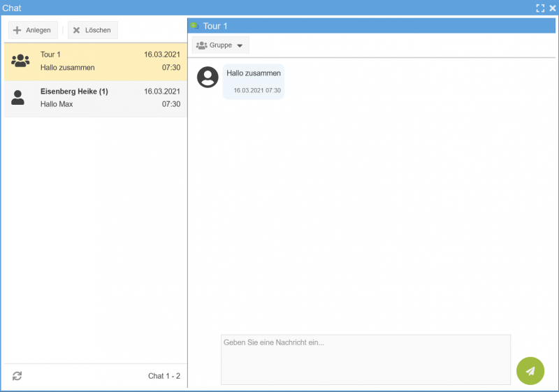Click date 16.03.2021 in Tour 1 row
Screen dimensions: 559x392
pos(162,55)
